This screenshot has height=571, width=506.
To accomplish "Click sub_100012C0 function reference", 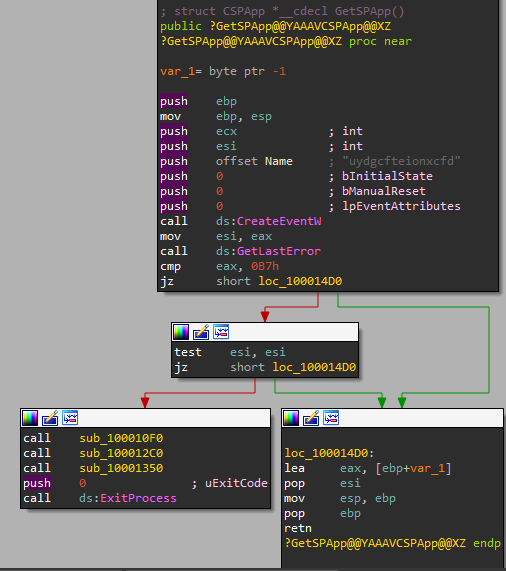I will click(121, 453).
